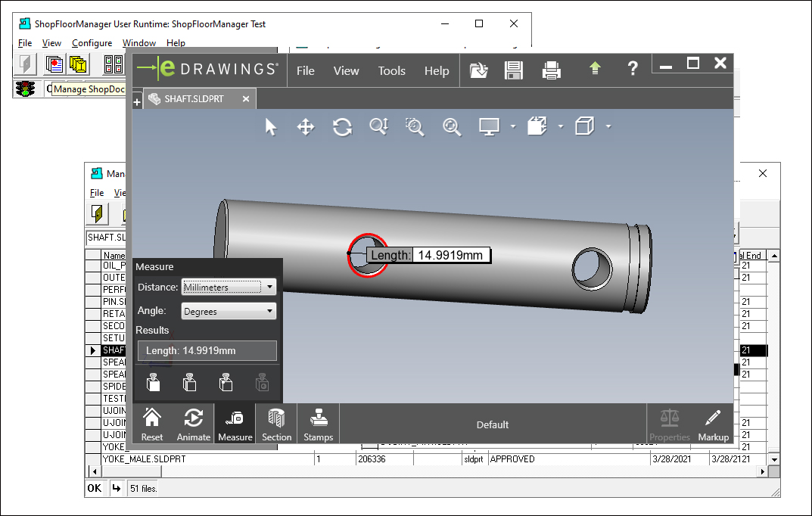This screenshot has width=812, height=516.
Task: Click the first measure selection filter icon
Action: click(x=154, y=383)
